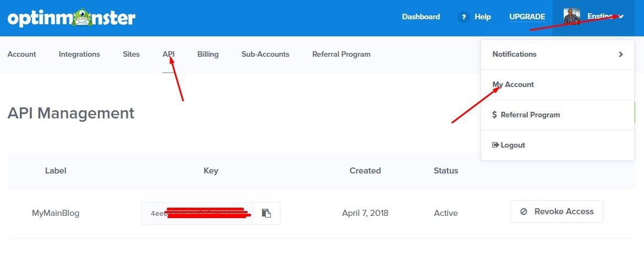Image resolution: width=644 pixels, height=260 pixels.
Task: Open the Sub-Accounts tab
Action: [265, 54]
